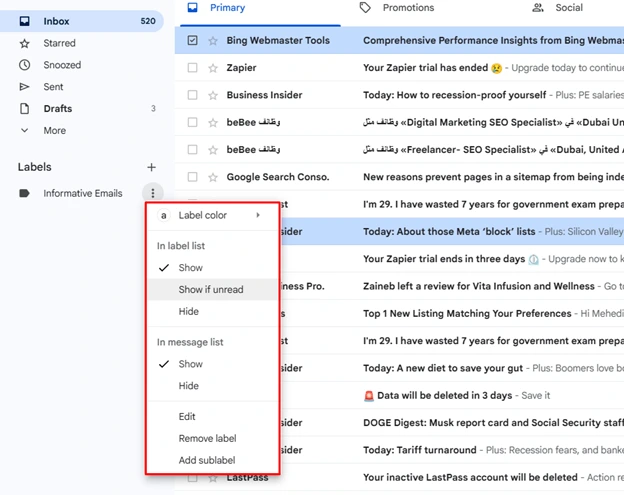Open the Inbox folder
This screenshot has height=495, width=624.
point(82,21)
